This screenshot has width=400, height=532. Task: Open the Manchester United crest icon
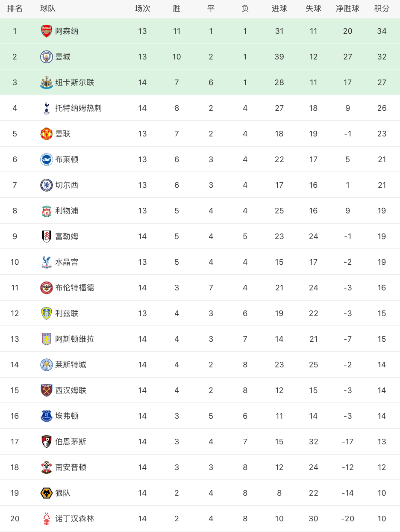click(47, 133)
